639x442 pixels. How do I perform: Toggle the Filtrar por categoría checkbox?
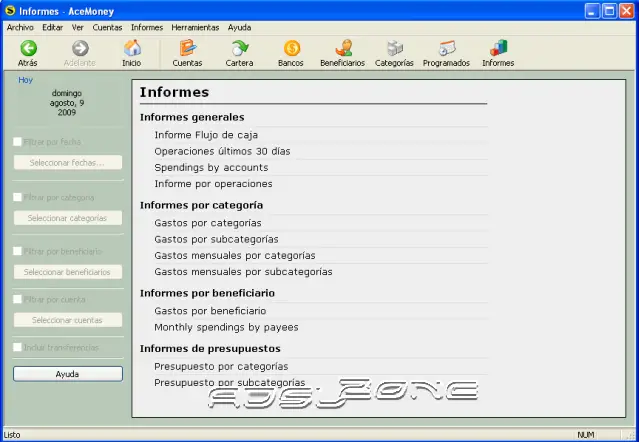point(17,197)
